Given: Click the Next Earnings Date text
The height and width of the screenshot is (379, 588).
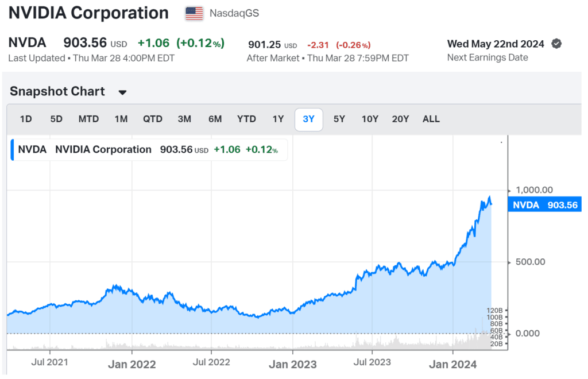Looking at the screenshot, I should [487, 57].
